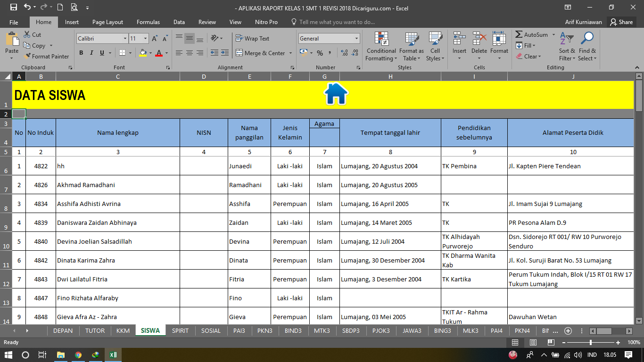
Task: Switch to the Formulas ribbon tab
Action: [148, 22]
